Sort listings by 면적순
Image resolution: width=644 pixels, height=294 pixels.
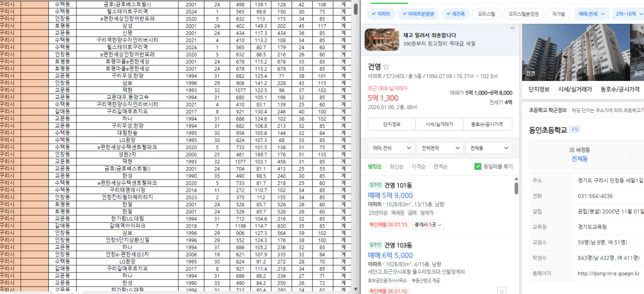point(441,167)
